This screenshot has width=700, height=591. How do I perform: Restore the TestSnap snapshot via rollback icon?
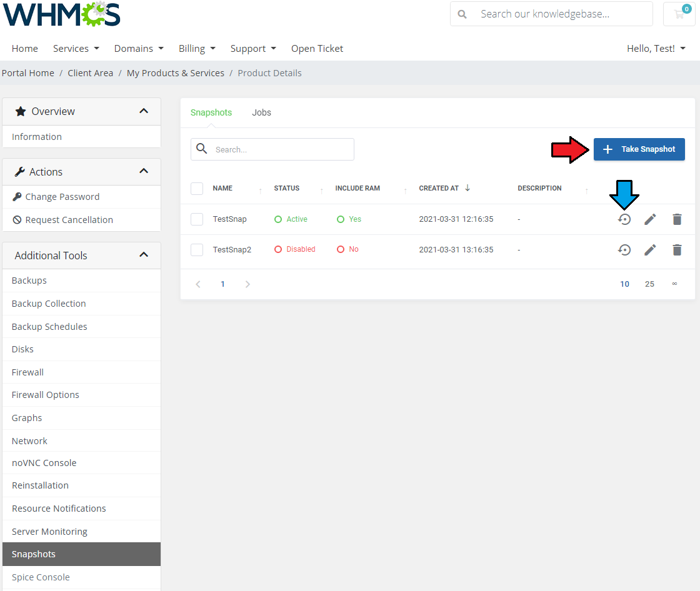click(624, 219)
